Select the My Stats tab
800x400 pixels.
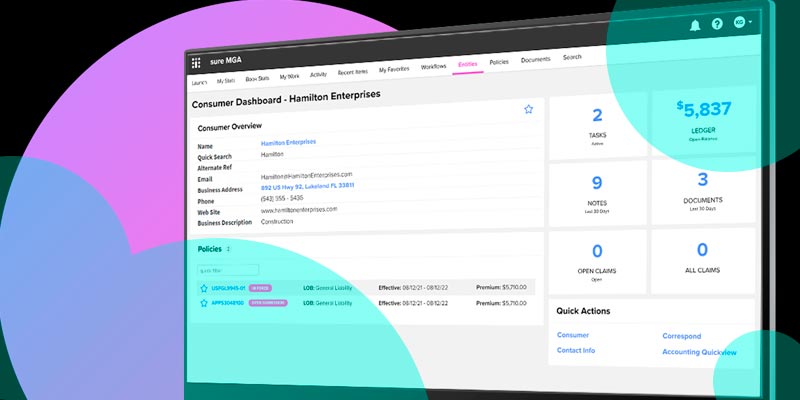point(226,81)
